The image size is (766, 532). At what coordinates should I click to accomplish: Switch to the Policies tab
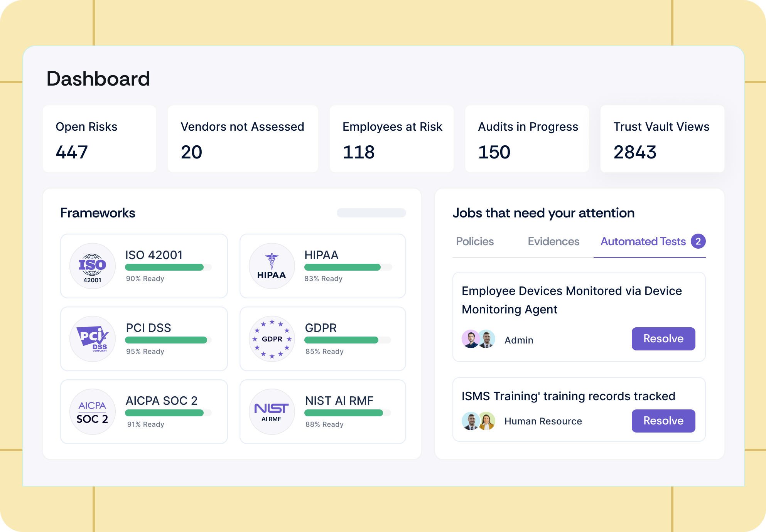(x=475, y=241)
